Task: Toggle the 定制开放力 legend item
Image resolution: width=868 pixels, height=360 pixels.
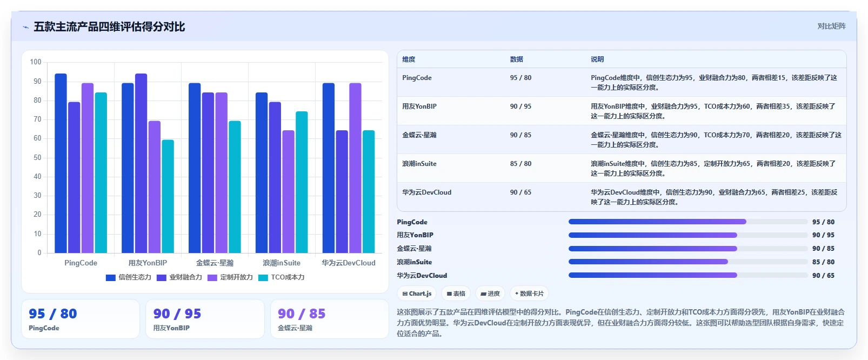Action: pyautogui.click(x=230, y=277)
